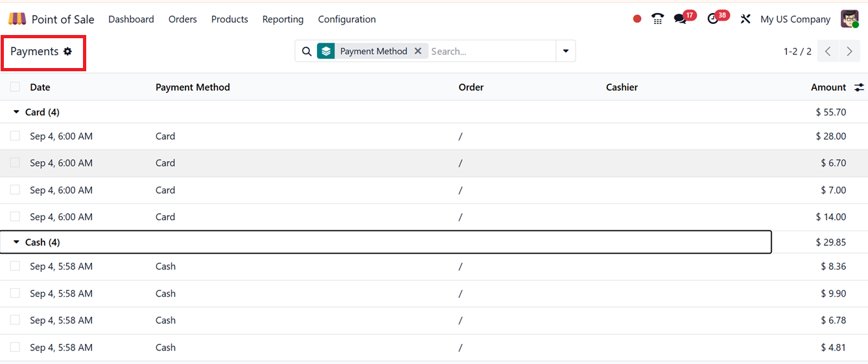
Task: Go to the next page arrow
Action: point(849,52)
